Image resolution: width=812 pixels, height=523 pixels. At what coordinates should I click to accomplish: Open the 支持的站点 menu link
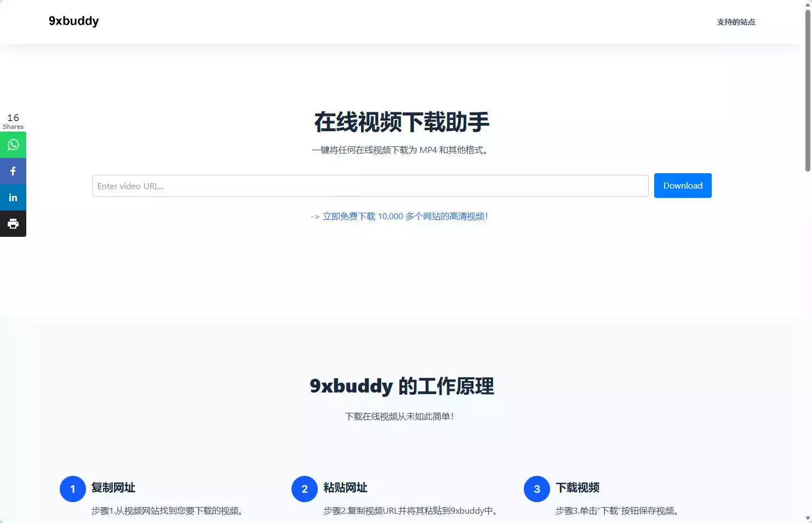pos(736,22)
